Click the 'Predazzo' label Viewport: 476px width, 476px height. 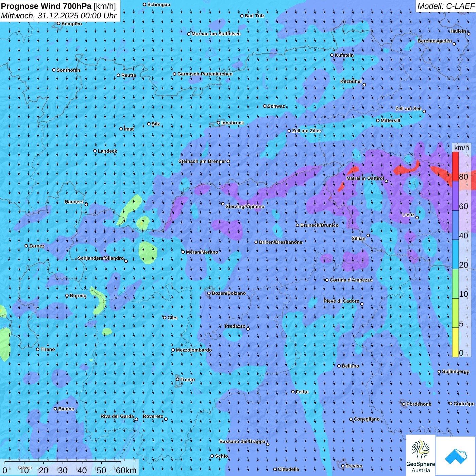(x=235, y=326)
